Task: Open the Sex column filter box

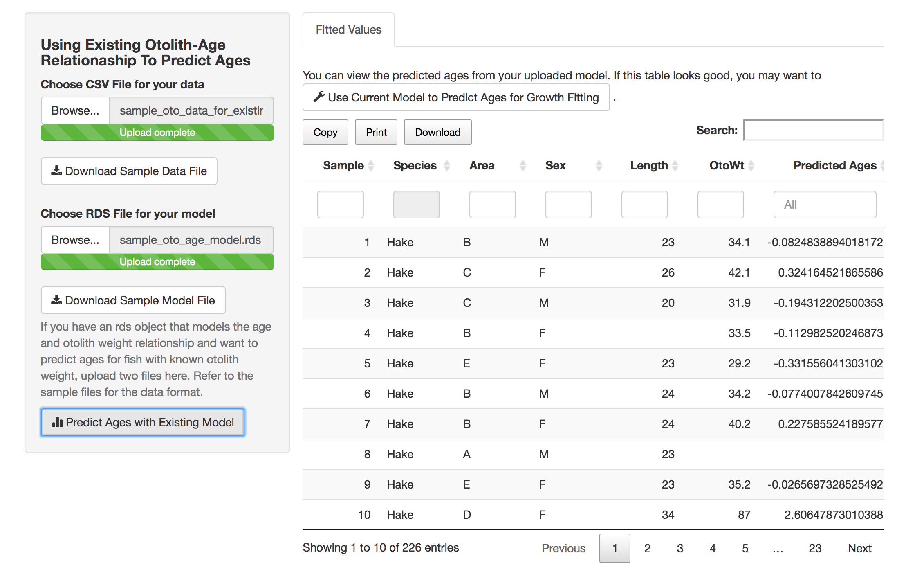Action: 568,205
